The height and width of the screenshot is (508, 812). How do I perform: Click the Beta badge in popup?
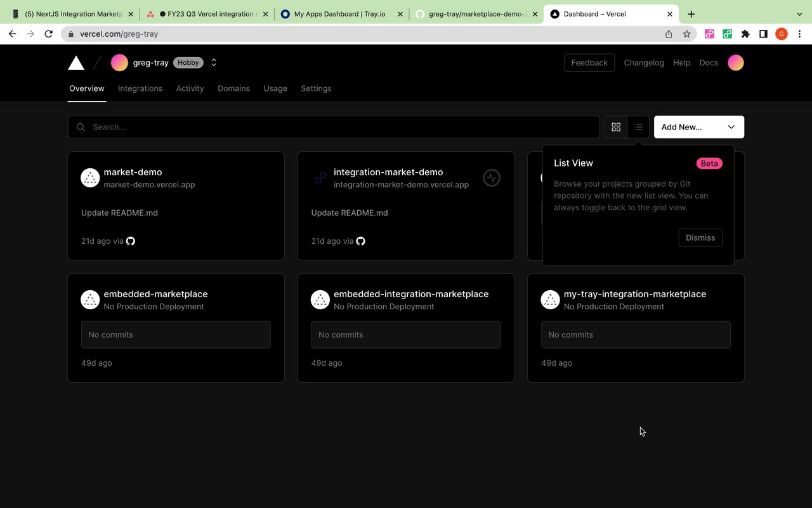[x=709, y=163]
